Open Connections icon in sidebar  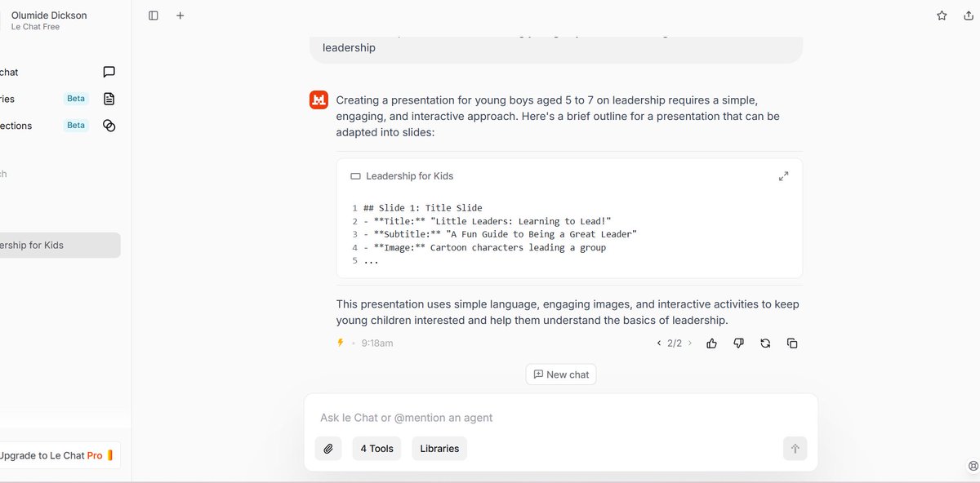point(109,126)
